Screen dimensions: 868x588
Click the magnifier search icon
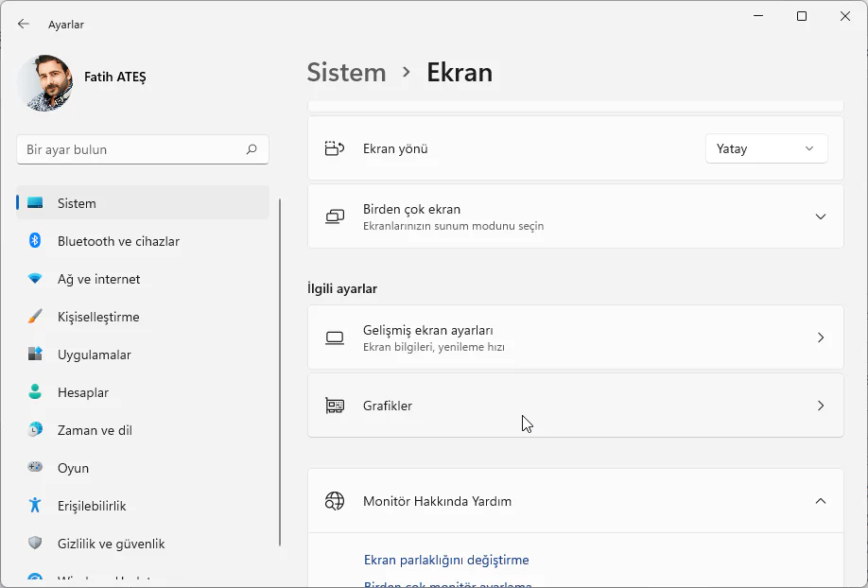(x=252, y=149)
